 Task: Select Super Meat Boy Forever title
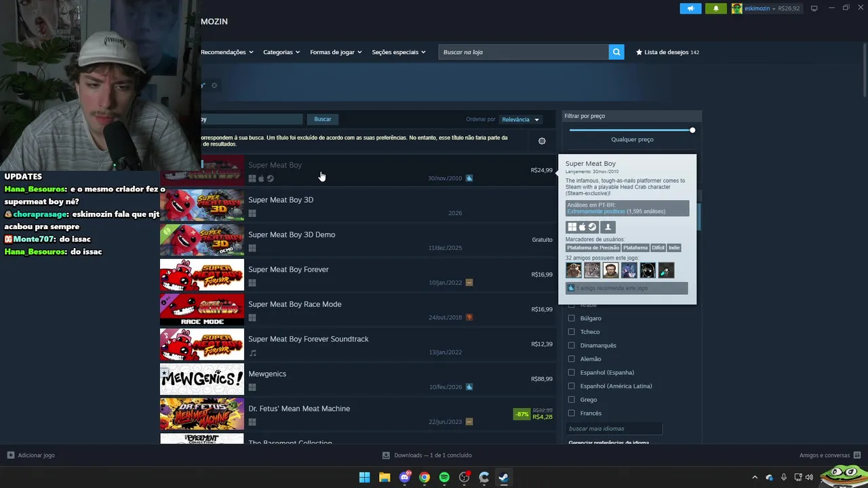click(288, 270)
